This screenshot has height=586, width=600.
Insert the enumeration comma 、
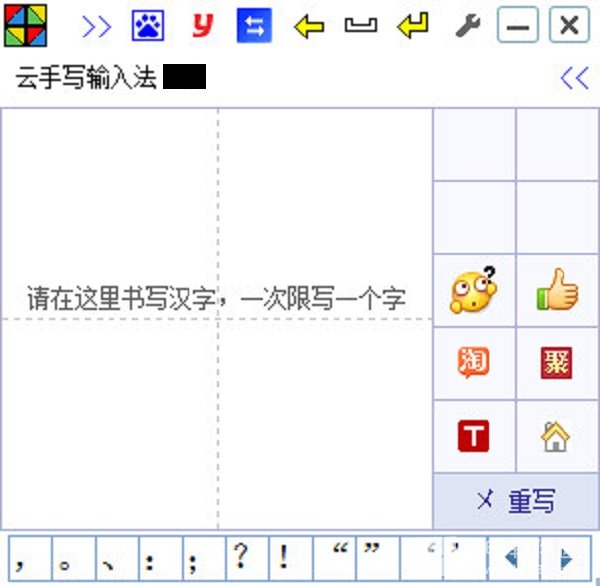(x=117, y=558)
